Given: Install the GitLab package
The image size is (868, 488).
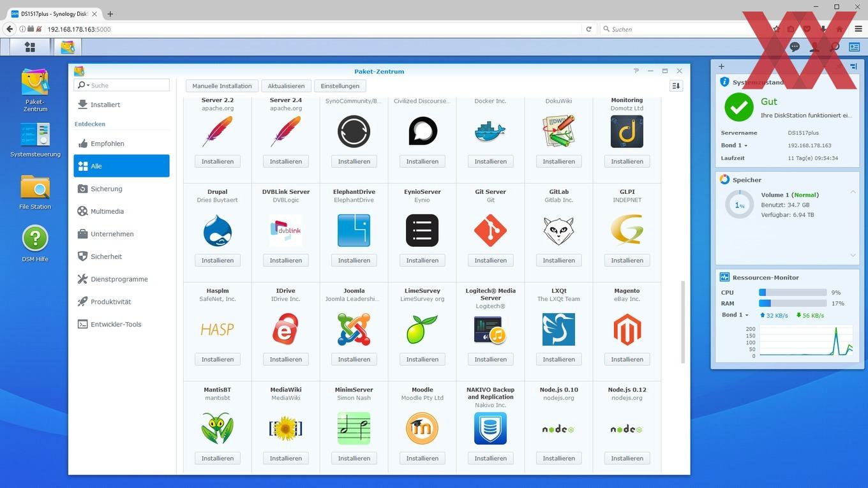Looking at the screenshot, I should pos(558,260).
